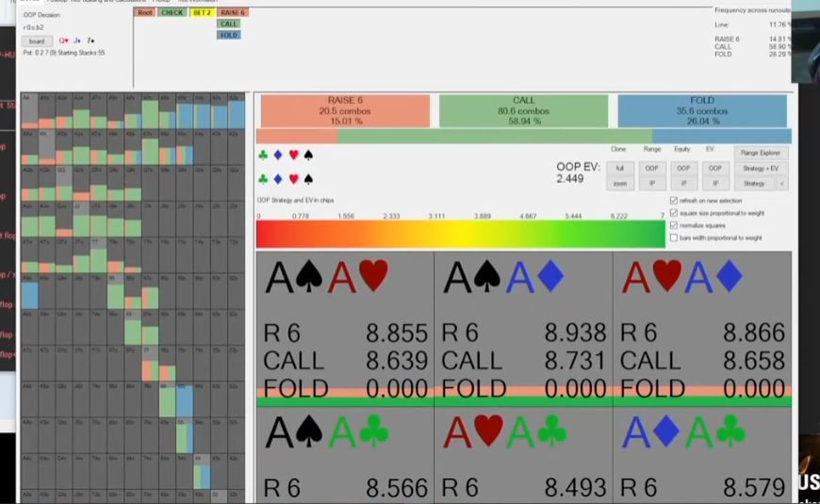820x504 pixels.
Task: Go to the Root node
Action: 145,12
